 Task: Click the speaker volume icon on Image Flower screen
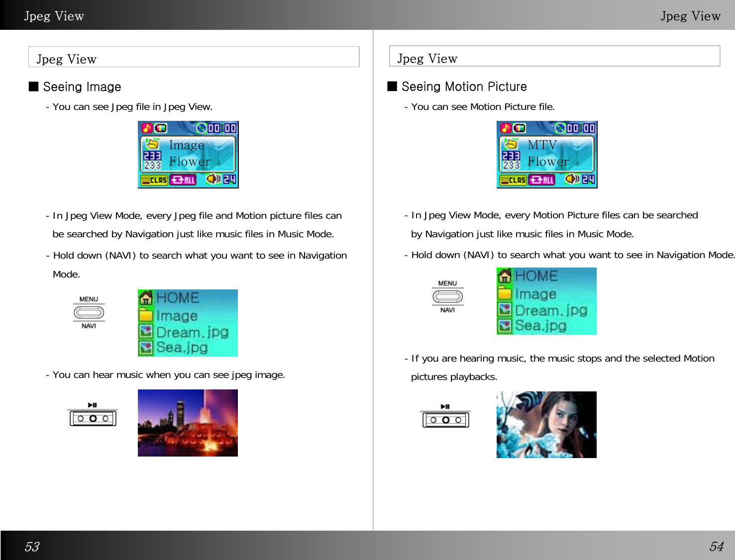click(x=213, y=179)
